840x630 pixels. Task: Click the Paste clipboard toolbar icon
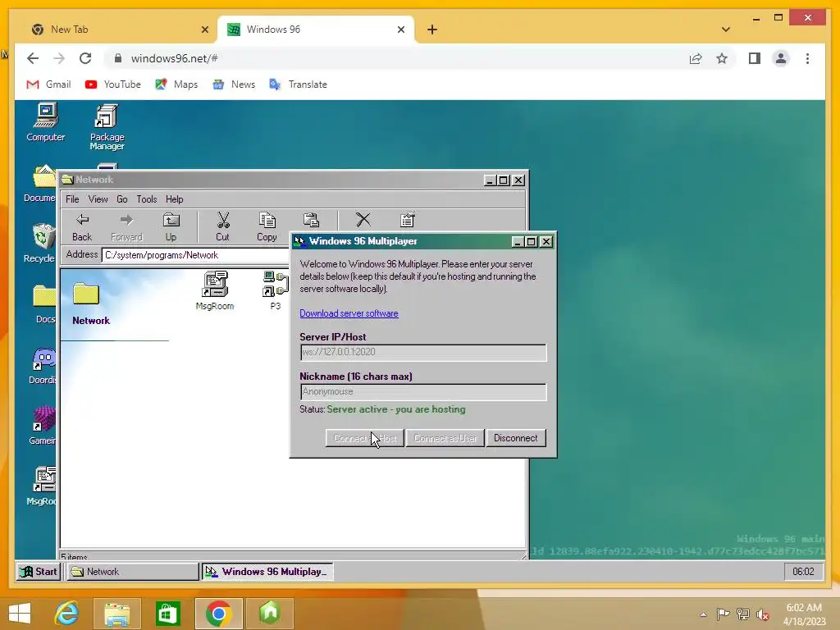[x=311, y=220]
